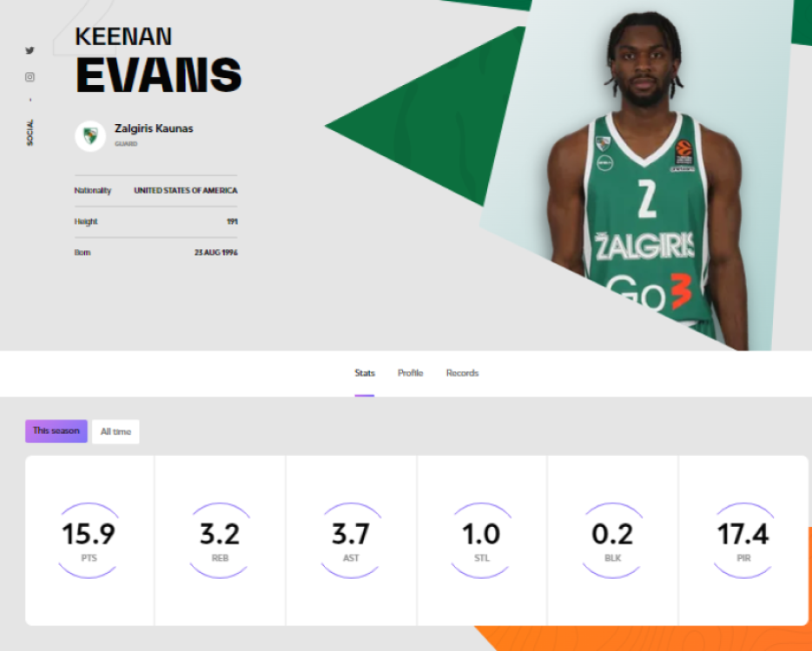Open the Instagram social icon
The width and height of the screenshot is (812, 651).
[30, 76]
